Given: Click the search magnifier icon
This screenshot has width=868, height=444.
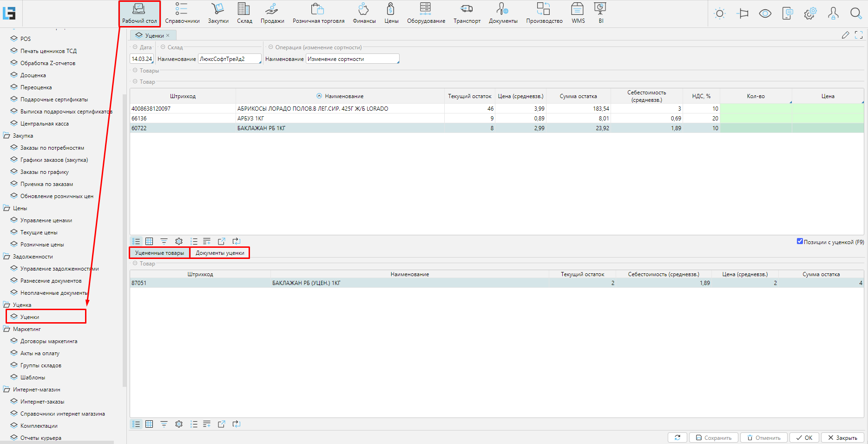Looking at the screenshot, I should click(x=855, y=13).
